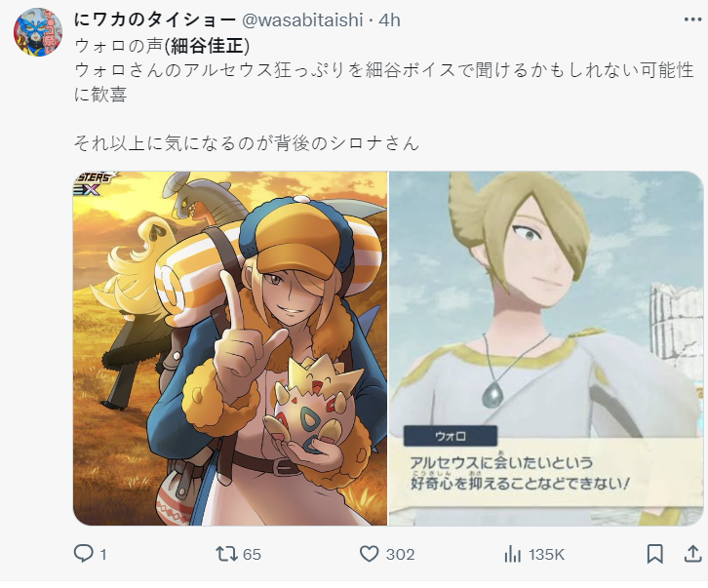Open the view analytics bar chart icon
Viewport: 708px width, 588px height.
coord(512,554)
